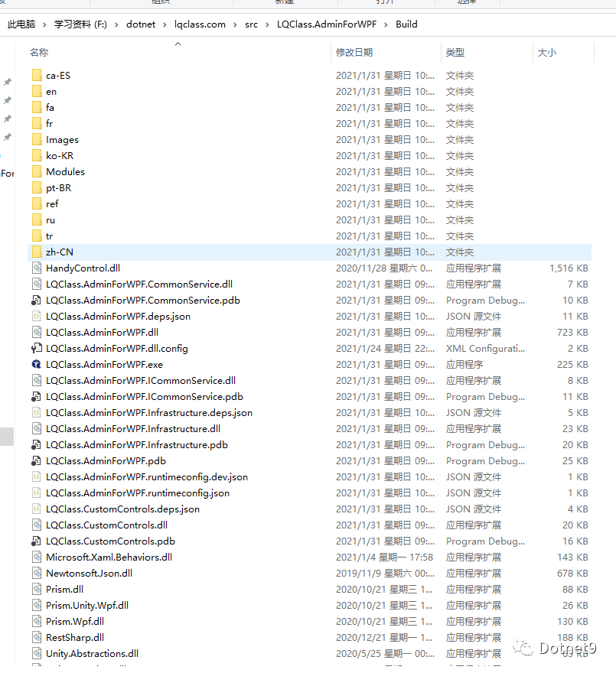This screenshot has height=673, width=616.
Task: Sort by 大小 column header
Action: [x=547, y=53]
